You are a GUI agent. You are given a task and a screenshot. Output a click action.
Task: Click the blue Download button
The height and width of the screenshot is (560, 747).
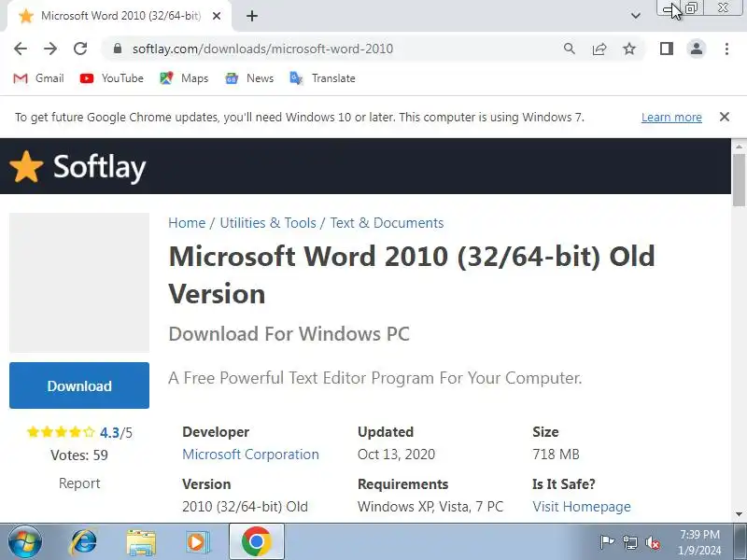[x=79, y=385]
